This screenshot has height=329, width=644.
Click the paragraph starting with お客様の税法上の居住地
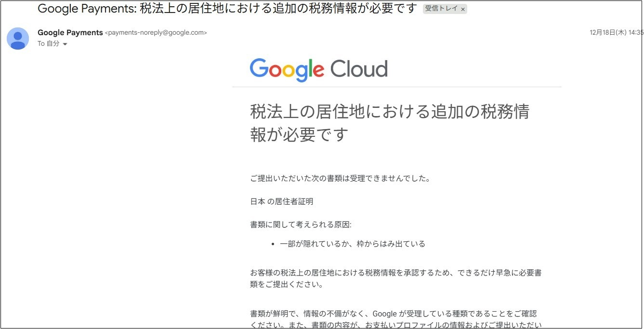click(395, 278)
